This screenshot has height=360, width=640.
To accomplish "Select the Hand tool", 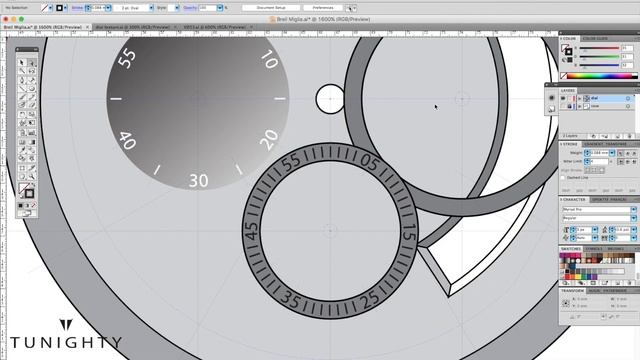I will point(22,176).
